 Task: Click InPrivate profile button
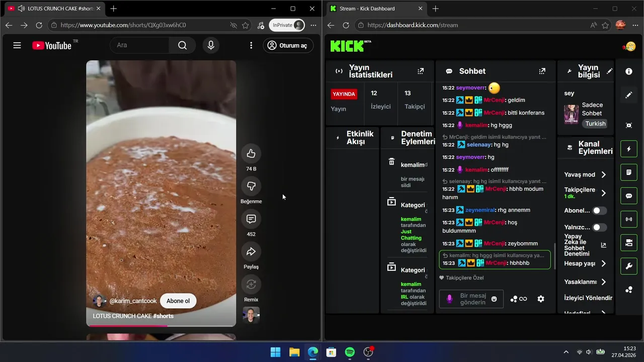coord(287,25)
